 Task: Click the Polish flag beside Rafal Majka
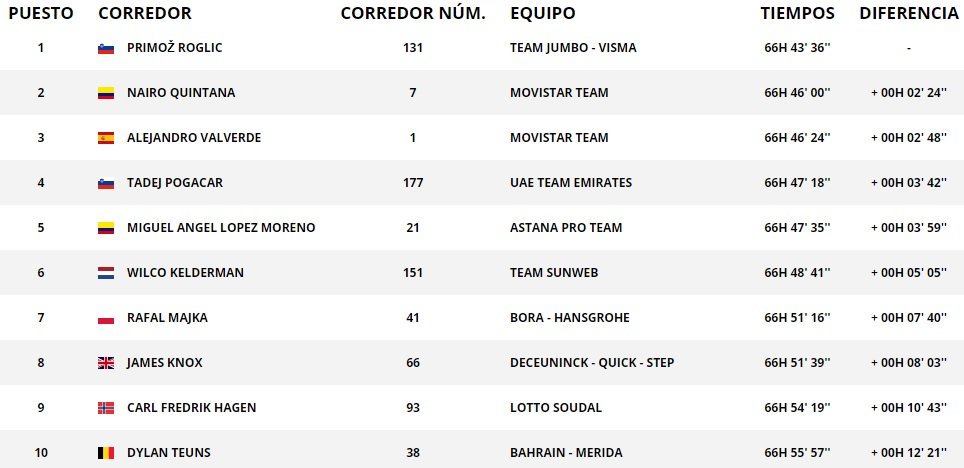tap(106, 318)
